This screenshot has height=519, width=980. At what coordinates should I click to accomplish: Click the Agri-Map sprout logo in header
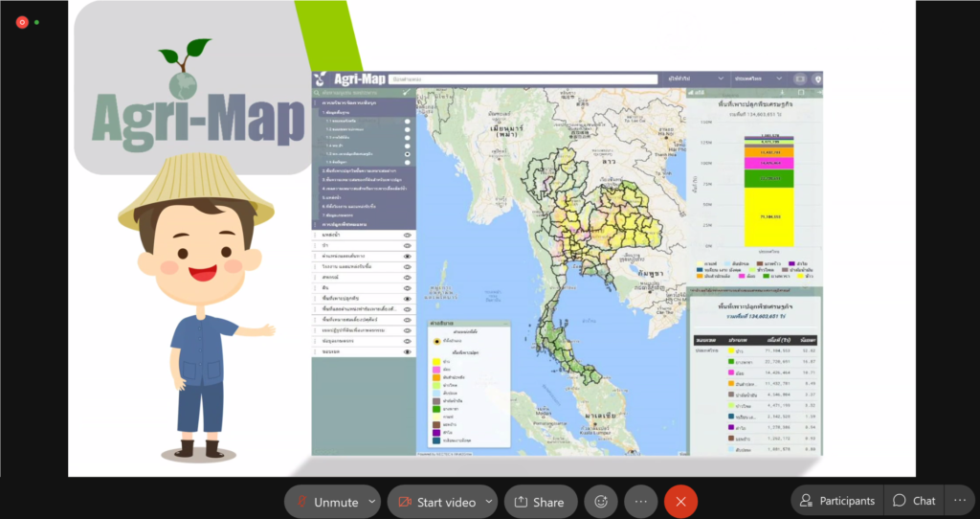point(320,79)
